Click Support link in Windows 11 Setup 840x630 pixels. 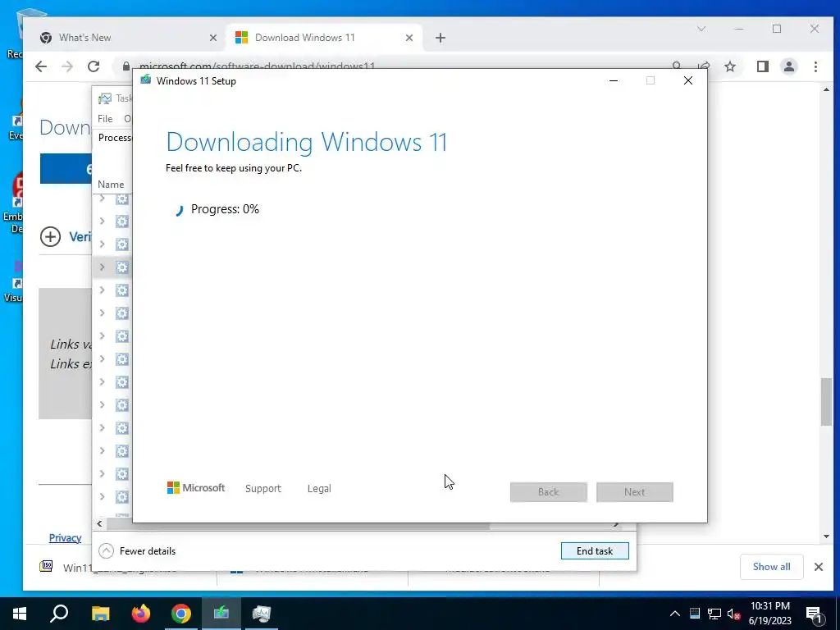(263, 489)
